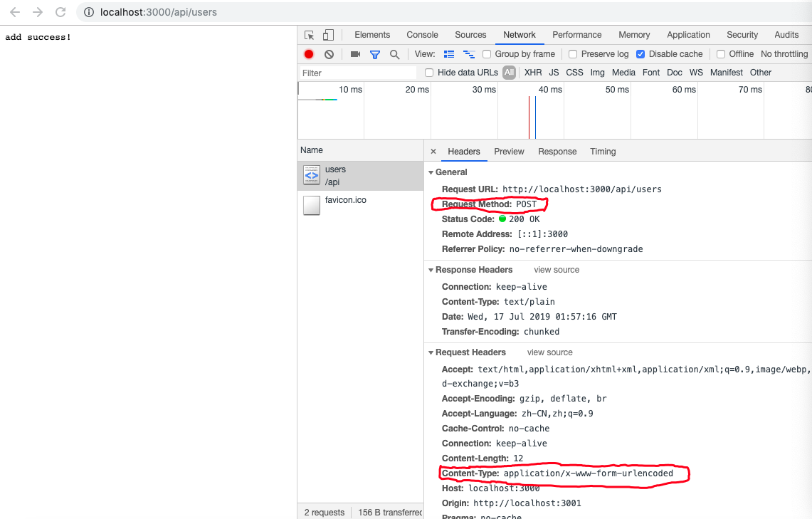Collapse the Request Headers section

coord(431,352)
